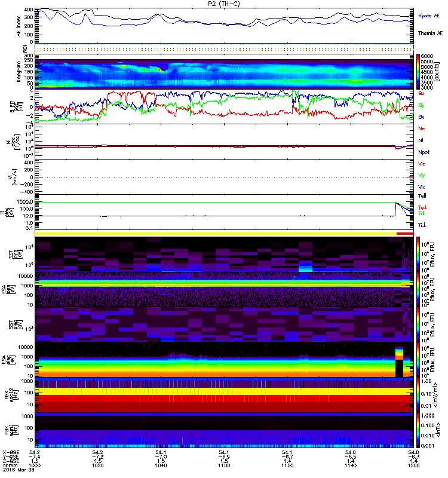Image resolution: width=448 pixels, height=478 pixels.
Task: Click the 1020 time-axis tick label
Action: [x=97, y=465]
